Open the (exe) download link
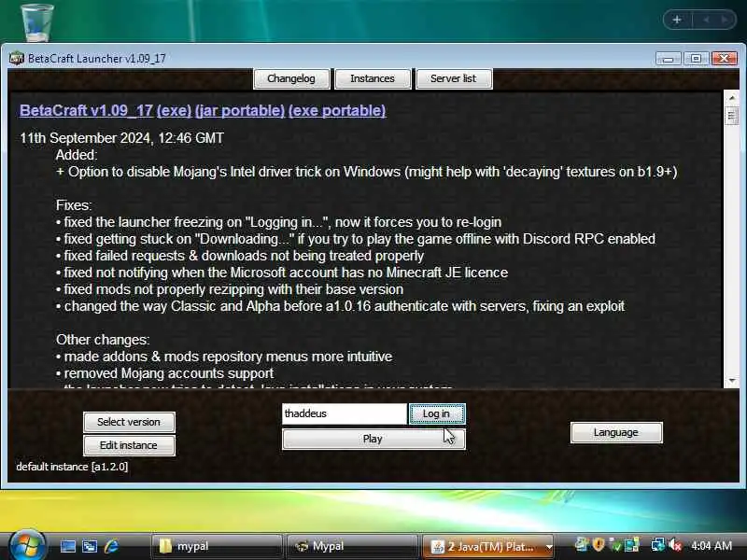The height and width of the screenshot is (560, 747). [174, 110]
